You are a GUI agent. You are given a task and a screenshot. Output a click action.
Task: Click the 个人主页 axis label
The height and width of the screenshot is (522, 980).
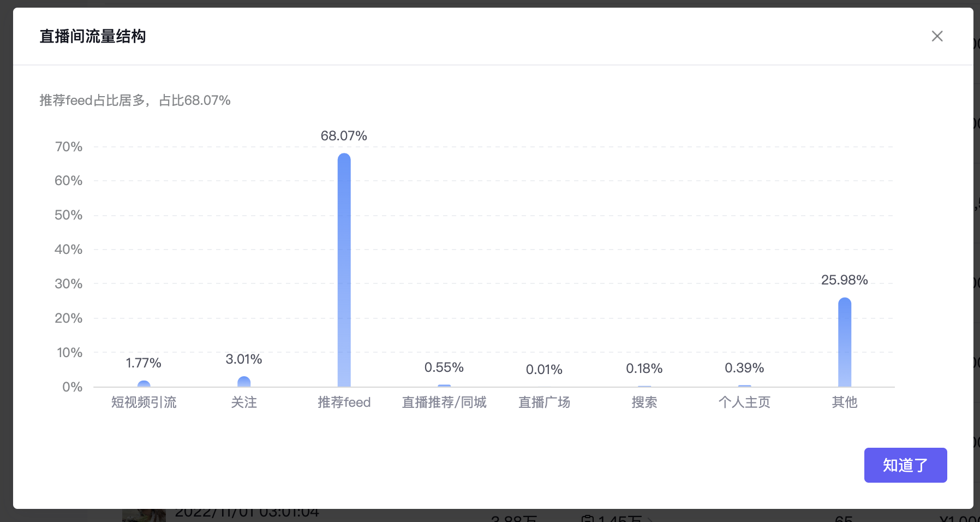coord(744,402)
